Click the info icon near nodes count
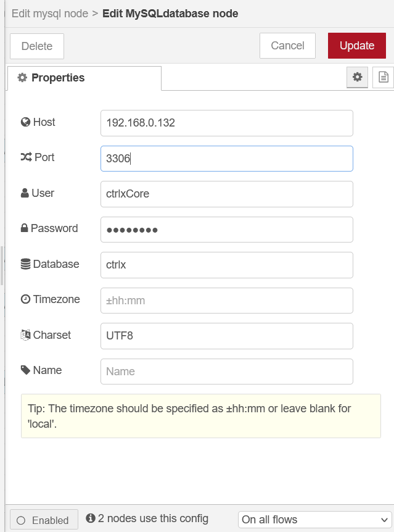The width and height of the screenshot is (394, 532). 91,518
